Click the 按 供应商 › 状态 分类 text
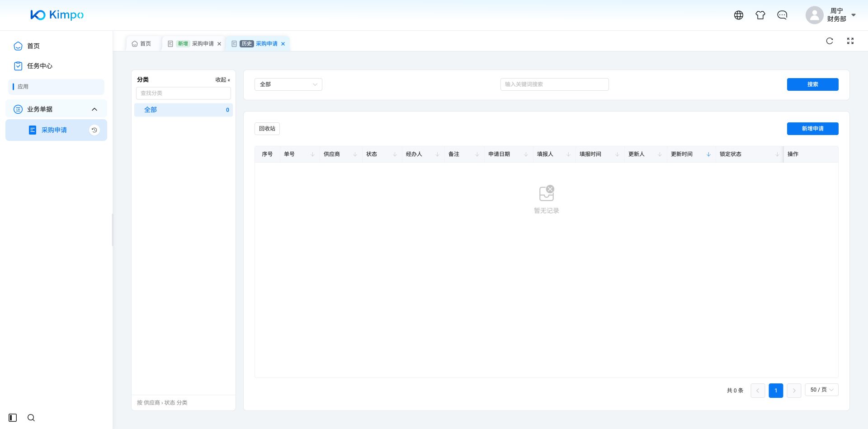The width and height of the screenshot is (868, 429). coord(162,403)
